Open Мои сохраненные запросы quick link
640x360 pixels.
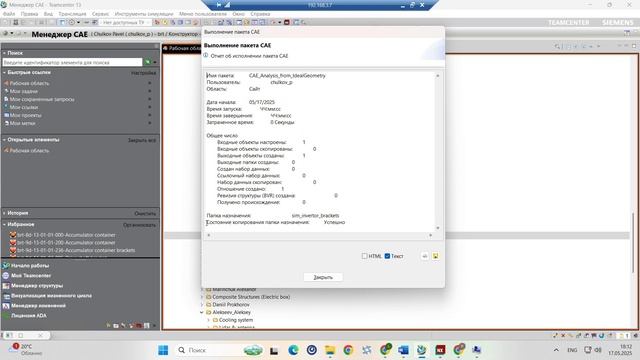point(42,99)
